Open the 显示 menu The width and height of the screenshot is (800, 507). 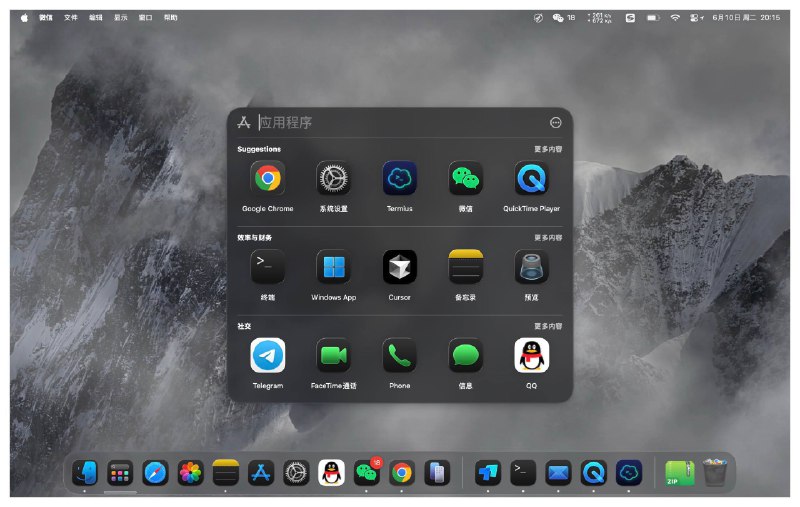coord(121,17)
